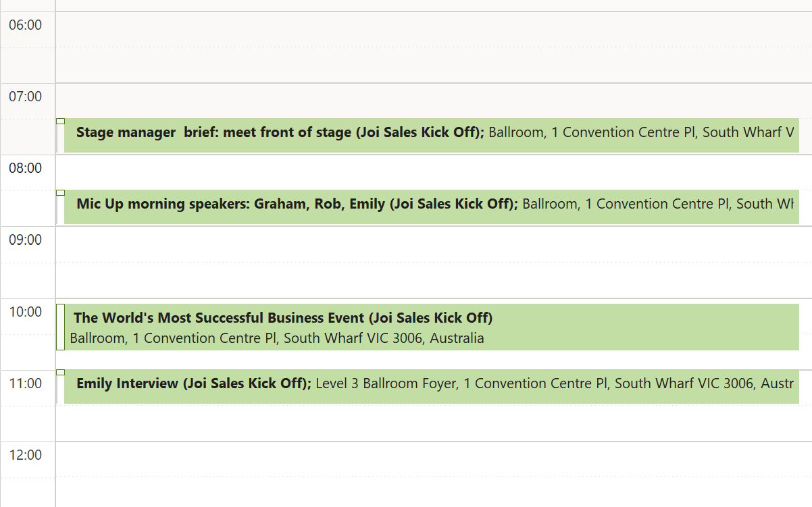Click the 06:00 time label
The height and width of the screenshot is (507, 812).
coord(26,26)
